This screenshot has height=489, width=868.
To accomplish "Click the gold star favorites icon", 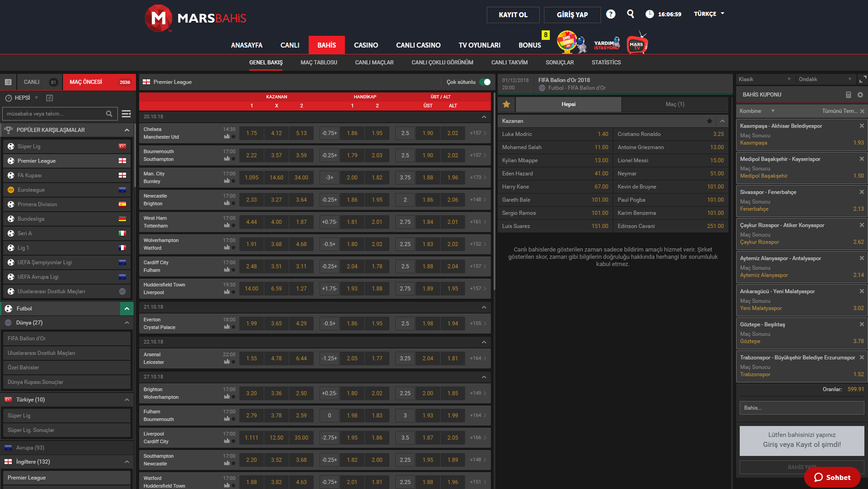I will (506, 104).
